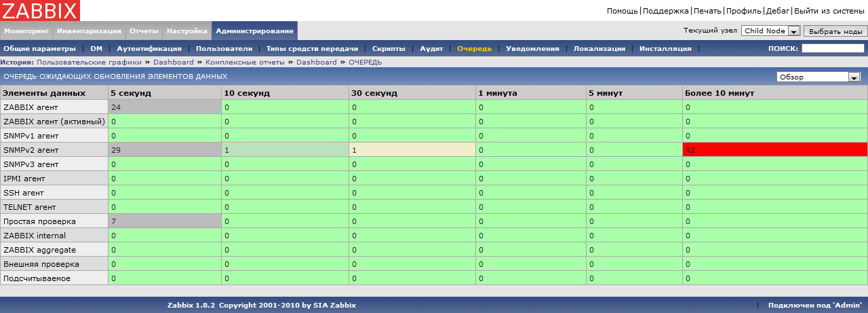Screen dimensions: 868x313
Task: Click the red cell showing 42
Action: click(774, 150)
